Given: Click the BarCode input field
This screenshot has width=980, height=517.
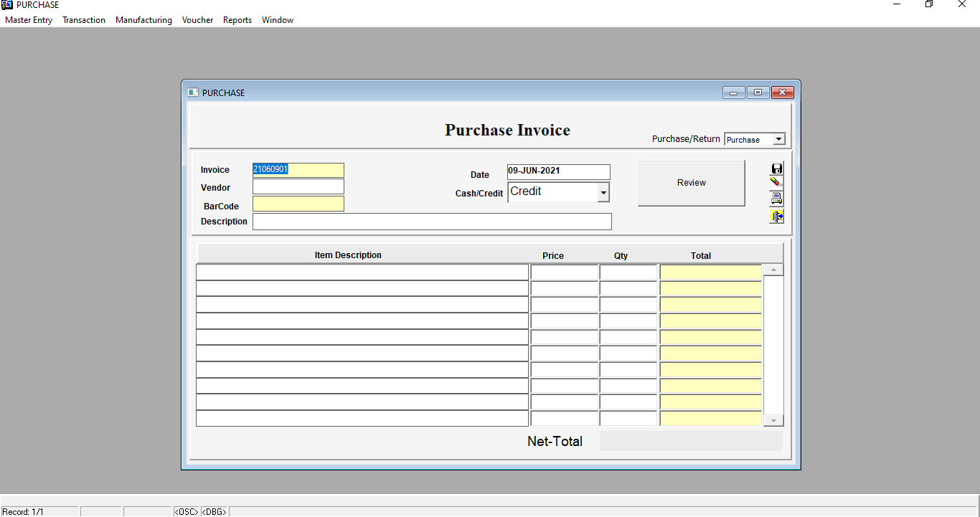Looking at the screenshot, I should [298, 204].
